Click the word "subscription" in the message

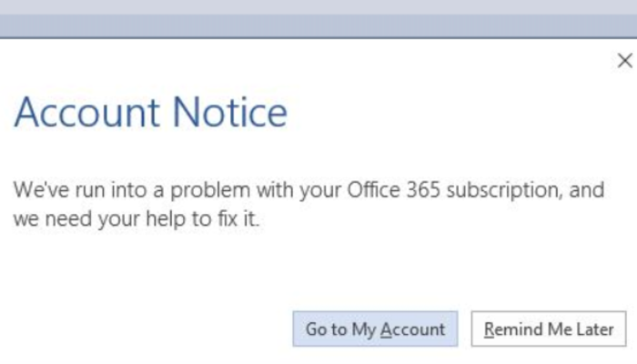505,191
